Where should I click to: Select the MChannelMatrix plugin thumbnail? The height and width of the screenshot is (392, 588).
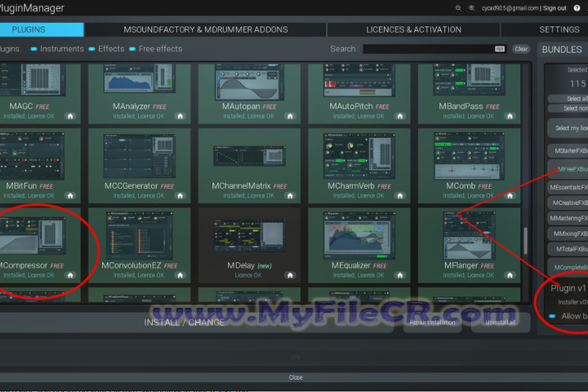click(249, 156)
